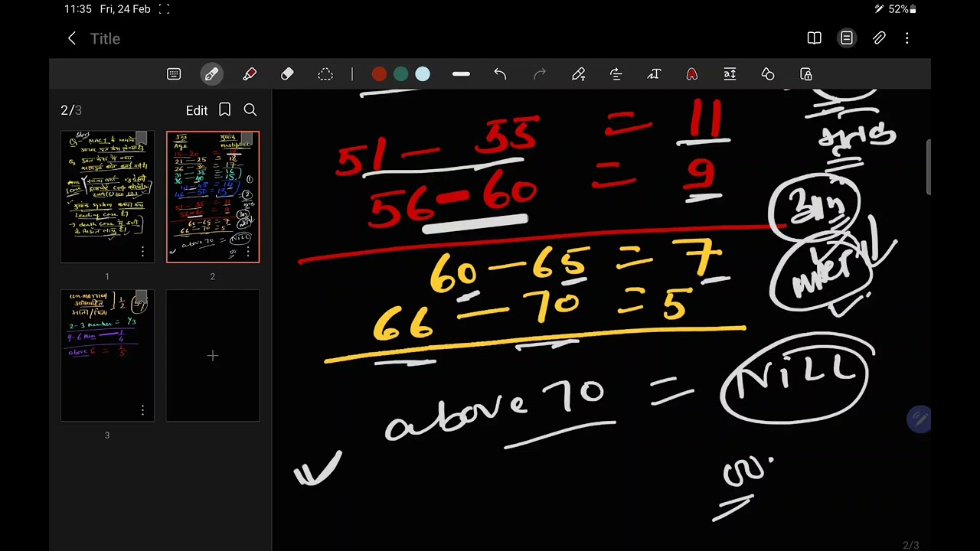
Task: Open page 1 thumbnail
Action: pos(107,197)
